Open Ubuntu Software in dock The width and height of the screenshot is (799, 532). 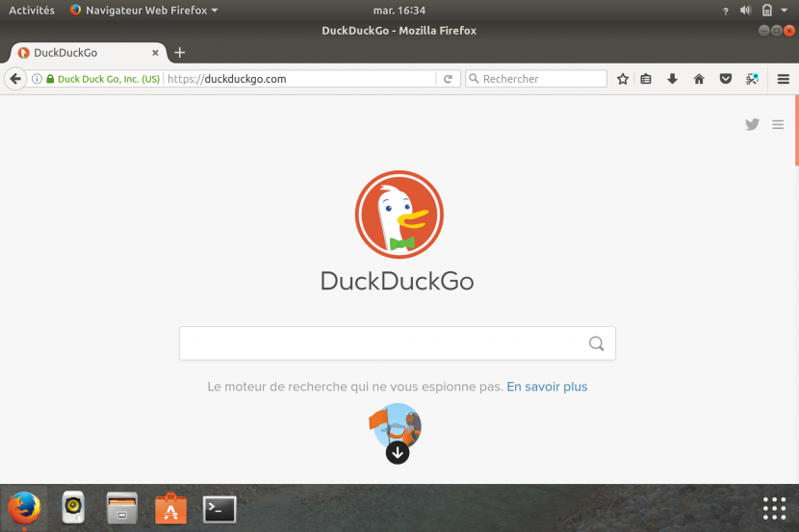pos(170,508)
